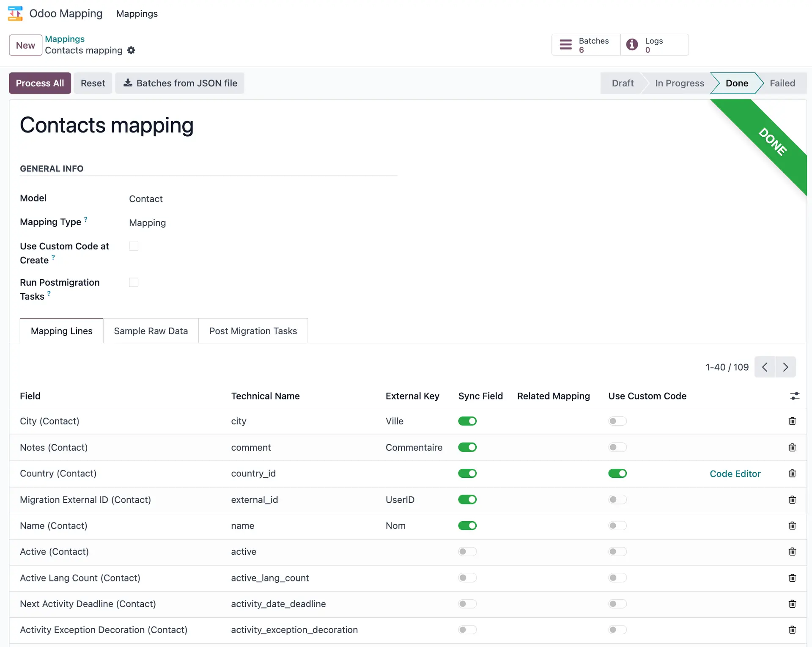
Task: Click the help icon beside Mapping Type
Action: click(86, 218)
